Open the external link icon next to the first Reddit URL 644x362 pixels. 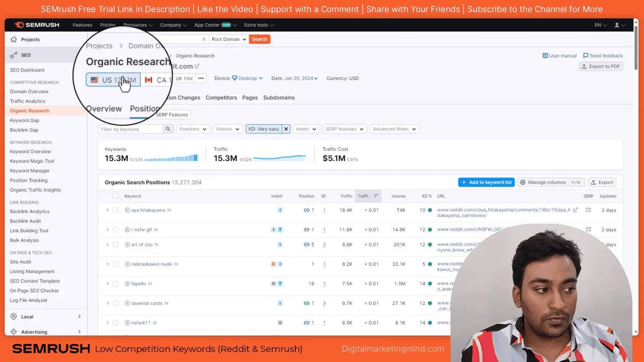[x=575, y=210]
